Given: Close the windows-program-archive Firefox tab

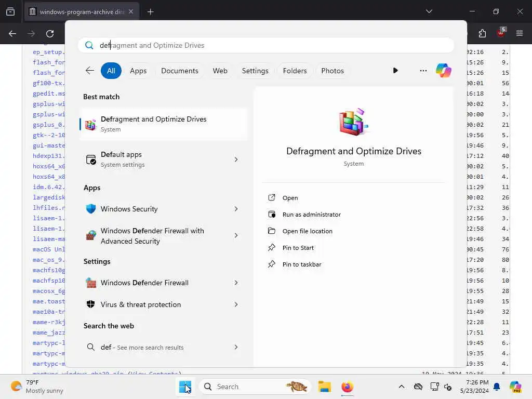Looking at the screenshot, I should [x=131, y=11].
